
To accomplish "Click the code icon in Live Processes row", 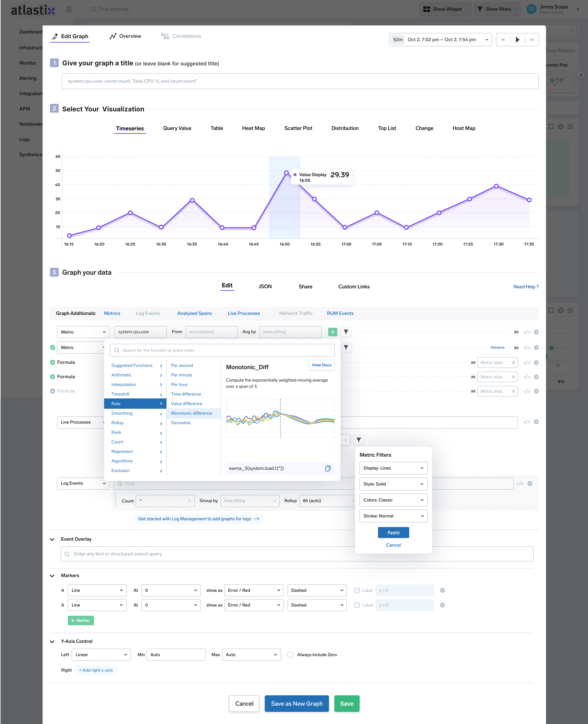I will click(x=526, y=422).
